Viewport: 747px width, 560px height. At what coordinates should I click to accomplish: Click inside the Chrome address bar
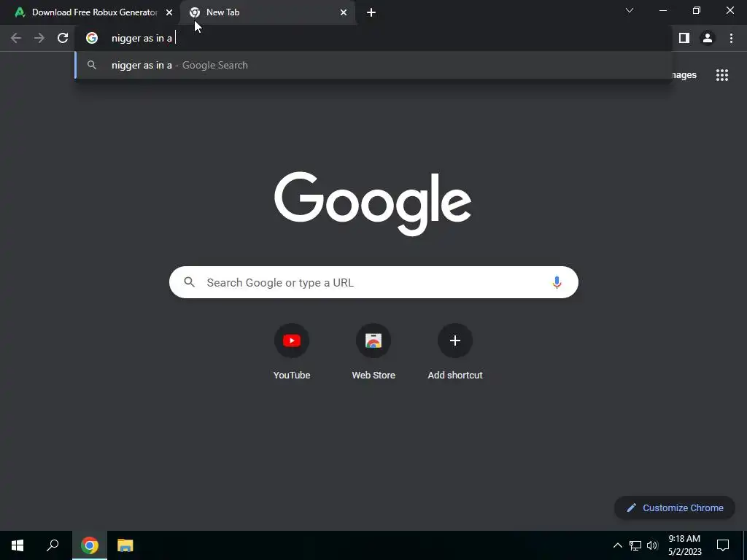(x=373, y=38)
